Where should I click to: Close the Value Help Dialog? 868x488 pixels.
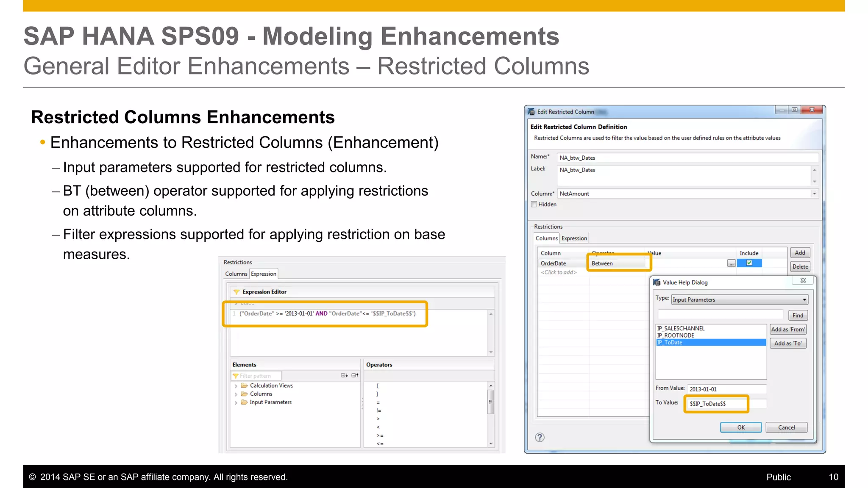[x=803, y=280]
